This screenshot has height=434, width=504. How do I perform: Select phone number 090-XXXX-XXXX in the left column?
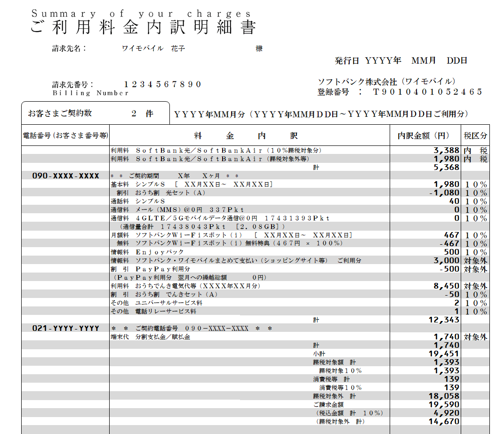coord(65,176)
